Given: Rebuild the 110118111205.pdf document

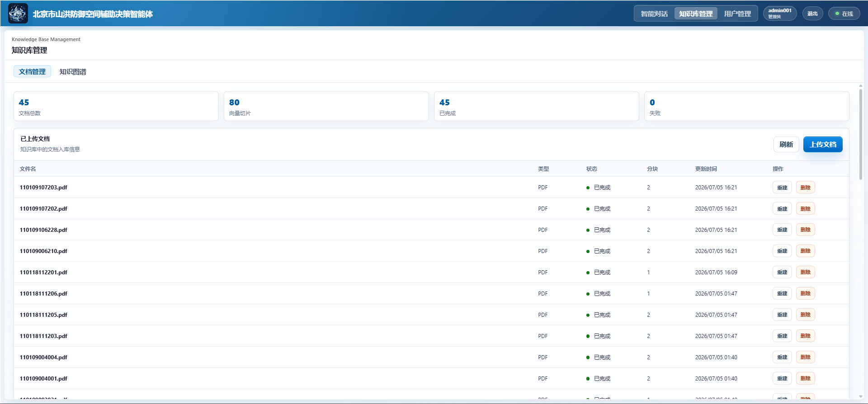Looking at the screenshot, I should 782,315.
